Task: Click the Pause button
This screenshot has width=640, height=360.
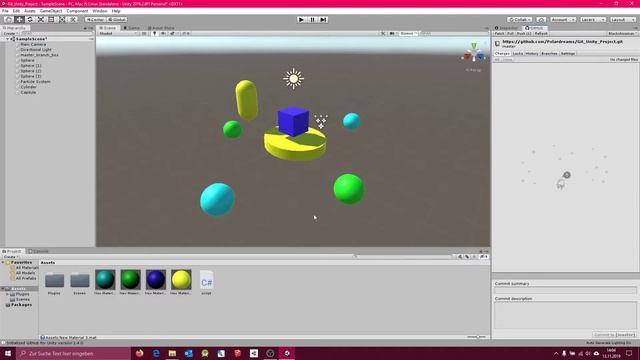Action: point(312,20)
